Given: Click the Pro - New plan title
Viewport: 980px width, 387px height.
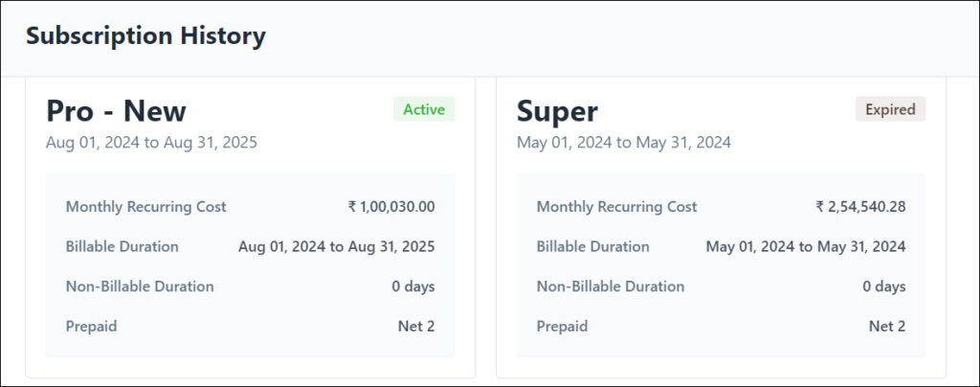Looking at the screenshot, I should click(116, 111).
